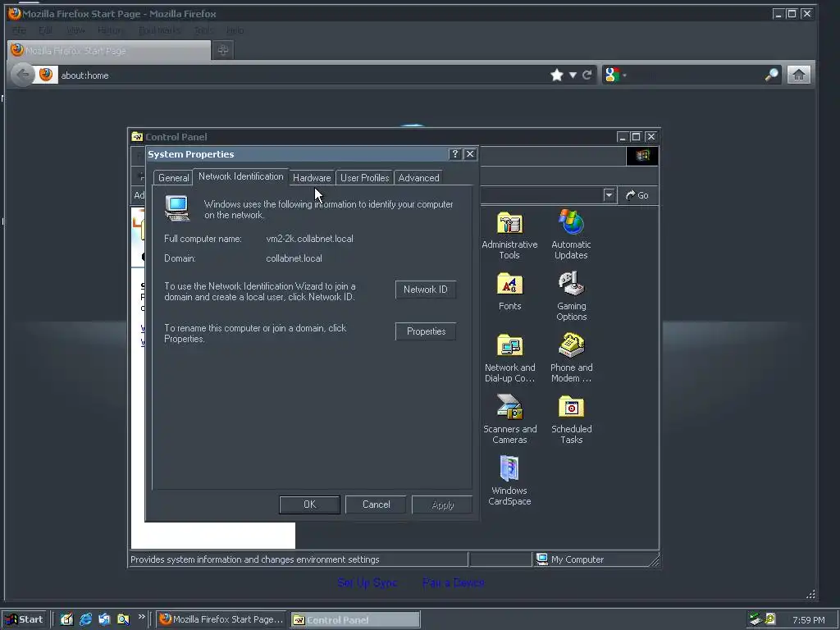Click the Network ID button
Viewport: 840px width, 630px height.
coord(426,290)
